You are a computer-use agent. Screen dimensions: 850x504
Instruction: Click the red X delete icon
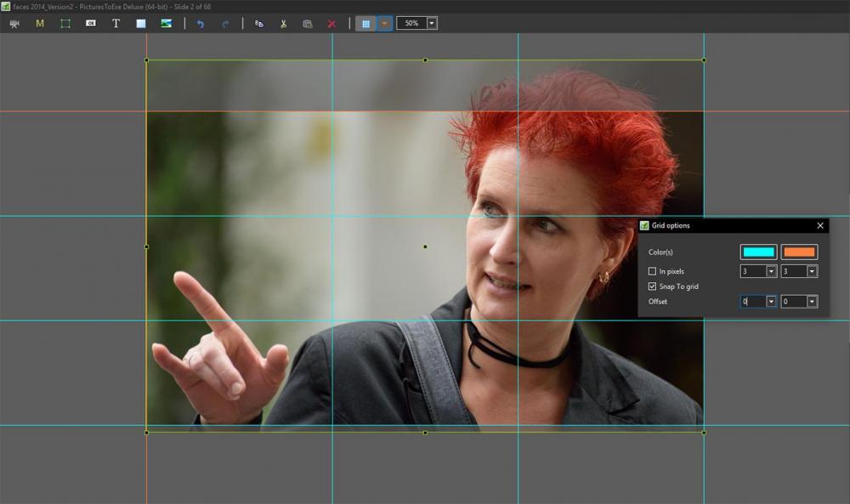331,24
